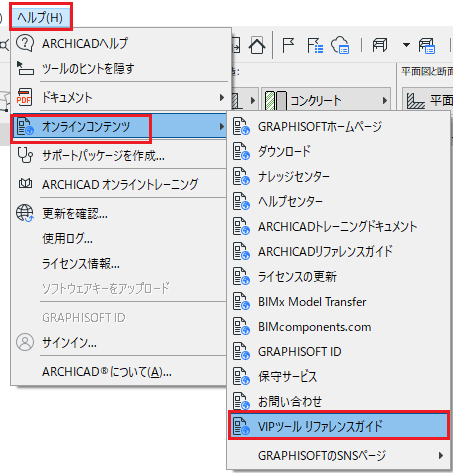Image resolution: width=453 pixels, height=473 pixels.
Task: Click the tool hint cursor icon
Action: tap(25, 68)
